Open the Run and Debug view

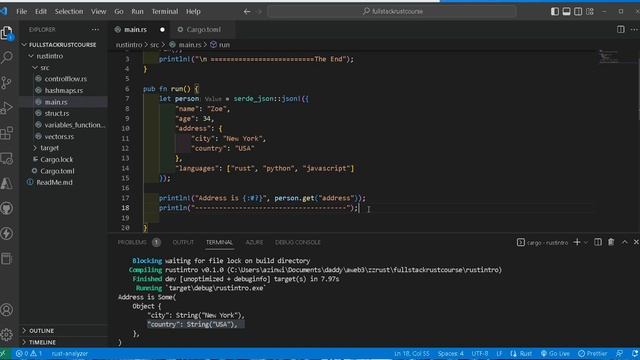7,108
